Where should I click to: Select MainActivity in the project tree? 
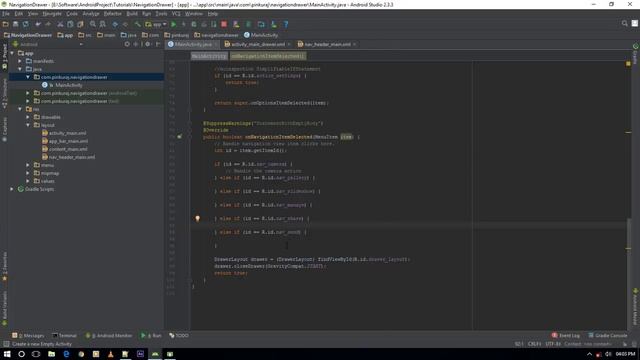[69, 85]
